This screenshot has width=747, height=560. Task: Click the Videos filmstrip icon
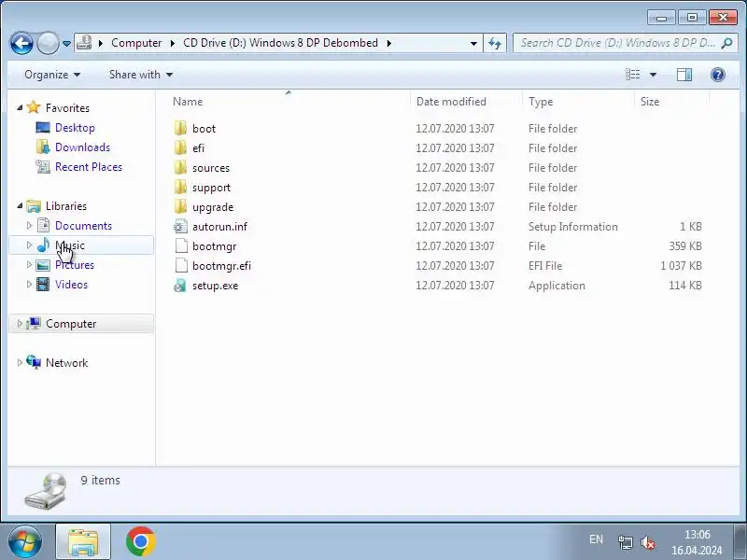coord(43,285)
